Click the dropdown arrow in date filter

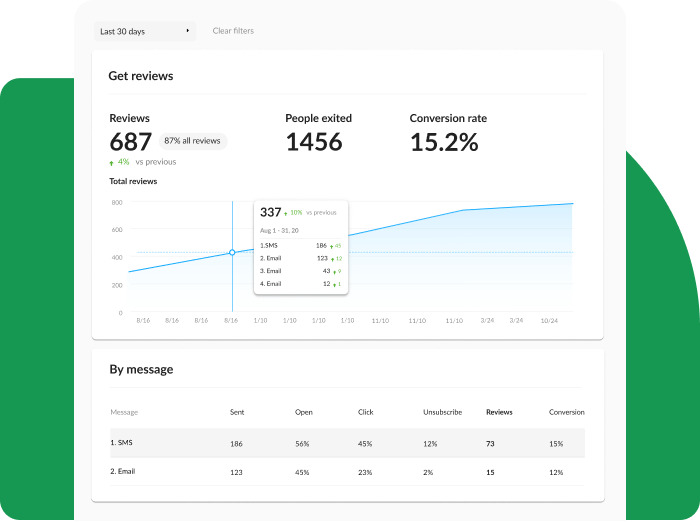(x=188, y=31)
